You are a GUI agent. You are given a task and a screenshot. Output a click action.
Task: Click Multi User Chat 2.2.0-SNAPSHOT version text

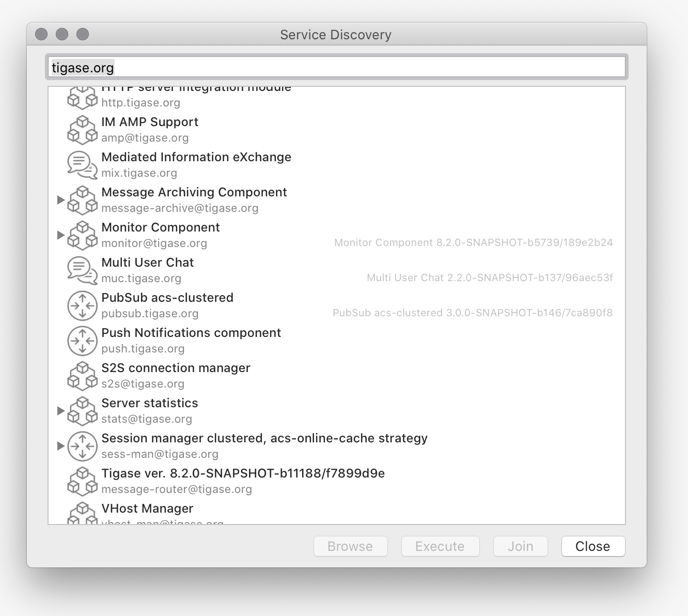click(x=490, y=278)
